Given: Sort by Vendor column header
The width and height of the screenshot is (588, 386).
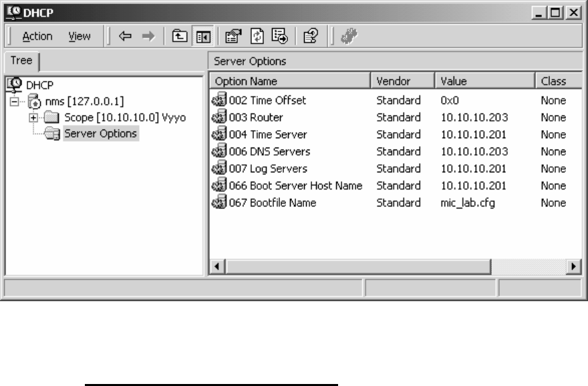Looking at the screenshot, I should (403, 81).
